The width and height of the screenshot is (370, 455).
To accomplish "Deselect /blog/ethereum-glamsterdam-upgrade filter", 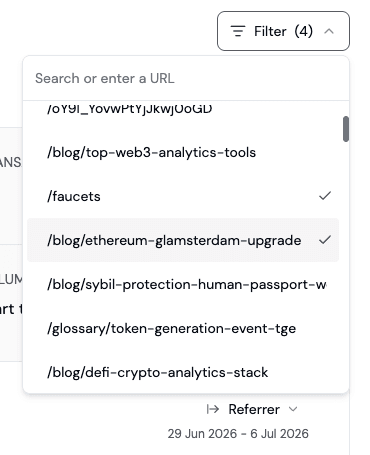I will pos(183,240).
